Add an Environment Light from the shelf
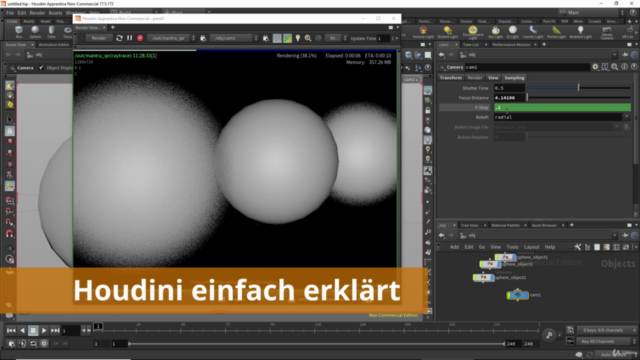Screen dimensions: 640x360 click(x=473, y=32)
